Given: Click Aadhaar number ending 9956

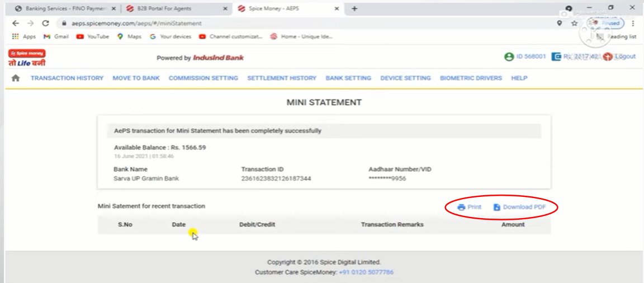Looking at the screenshot, I should click(x=387, y=178).
